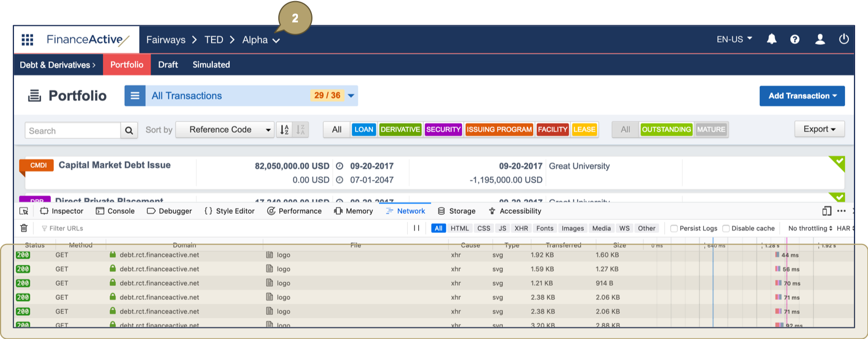
Task: Sort ascending A to Z
Action: [284, 130]
